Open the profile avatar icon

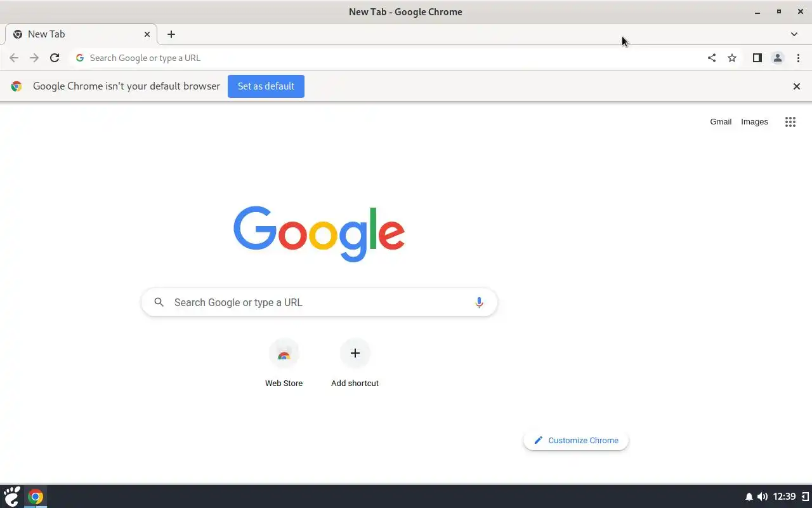pyautogui.click(x=778, y=58)
